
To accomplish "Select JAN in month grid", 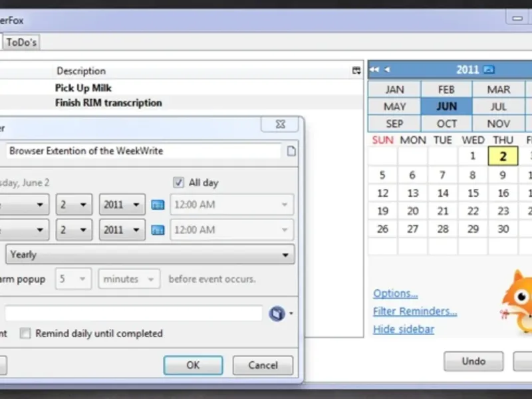I will 394,90.
